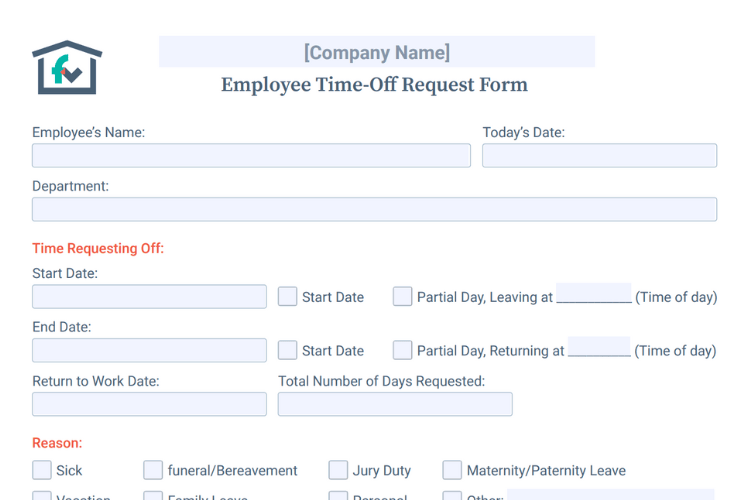Click the house logo icon

coord(67,68)
